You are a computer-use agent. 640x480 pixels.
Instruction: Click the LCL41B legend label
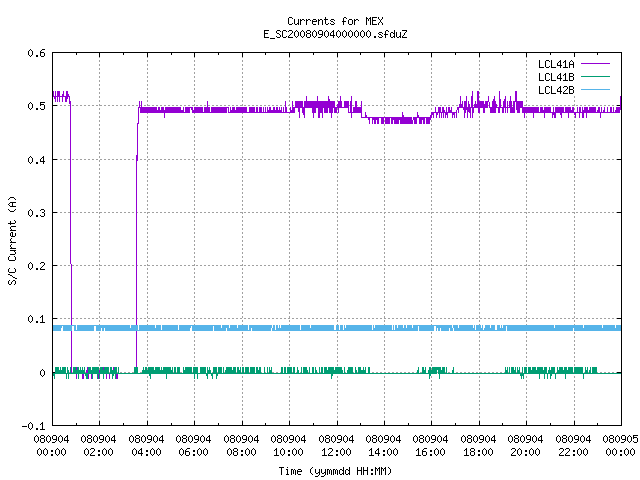point(556,77)
